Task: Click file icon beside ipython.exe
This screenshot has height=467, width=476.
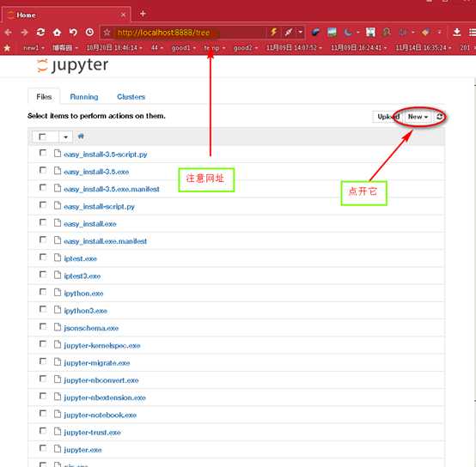Action: coord(58,293)
